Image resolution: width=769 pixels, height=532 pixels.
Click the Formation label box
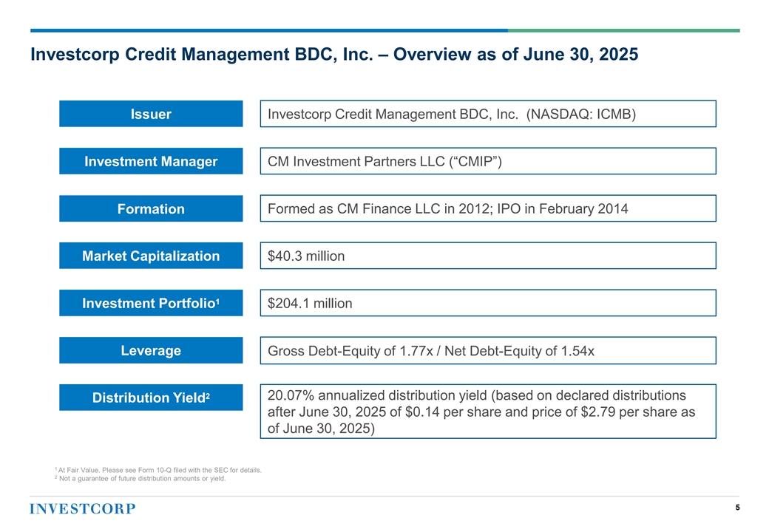pos(151,208)
